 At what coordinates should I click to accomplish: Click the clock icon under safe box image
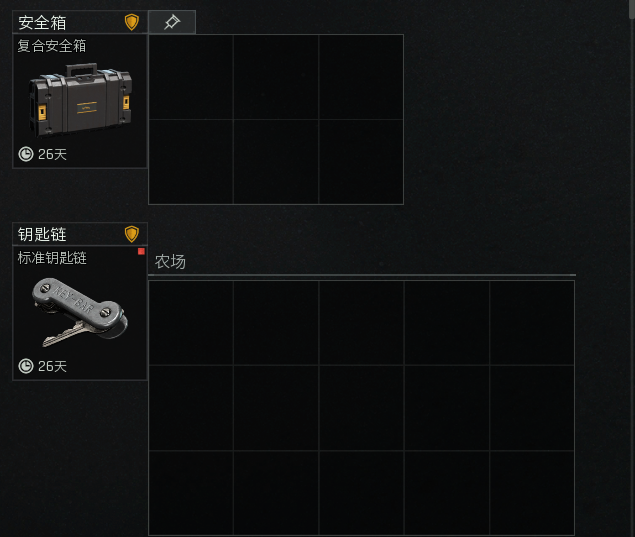26,154
